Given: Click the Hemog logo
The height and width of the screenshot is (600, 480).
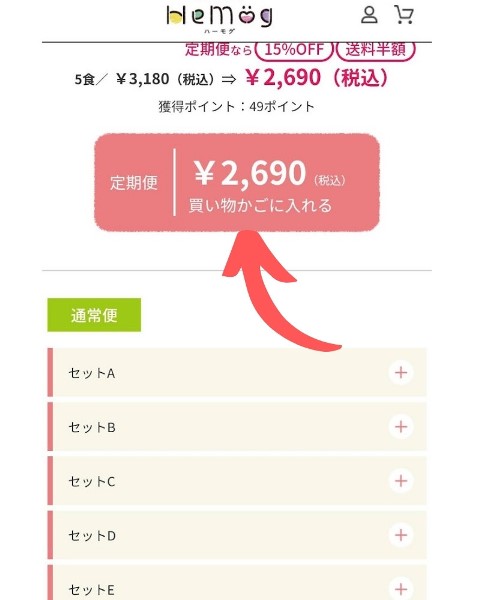Looking at the screenshot, I should pos(220,18).
